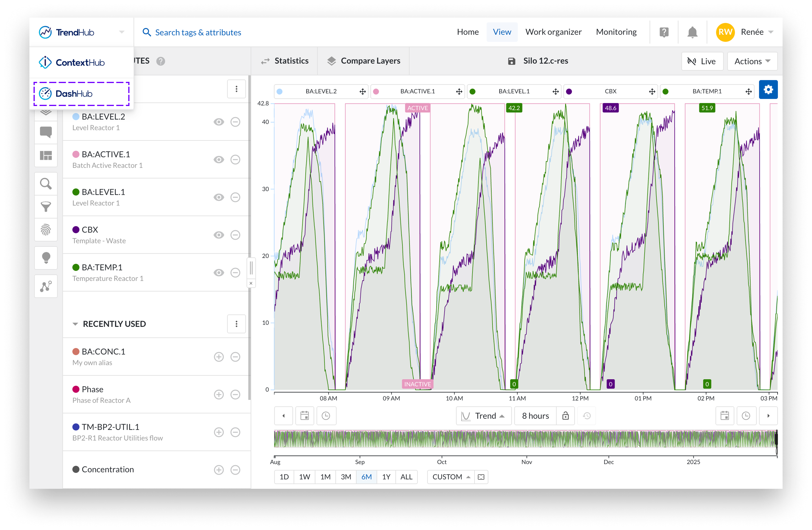Open the help question mark icon
Screen dimensions: 812x530
pos(664,32)
